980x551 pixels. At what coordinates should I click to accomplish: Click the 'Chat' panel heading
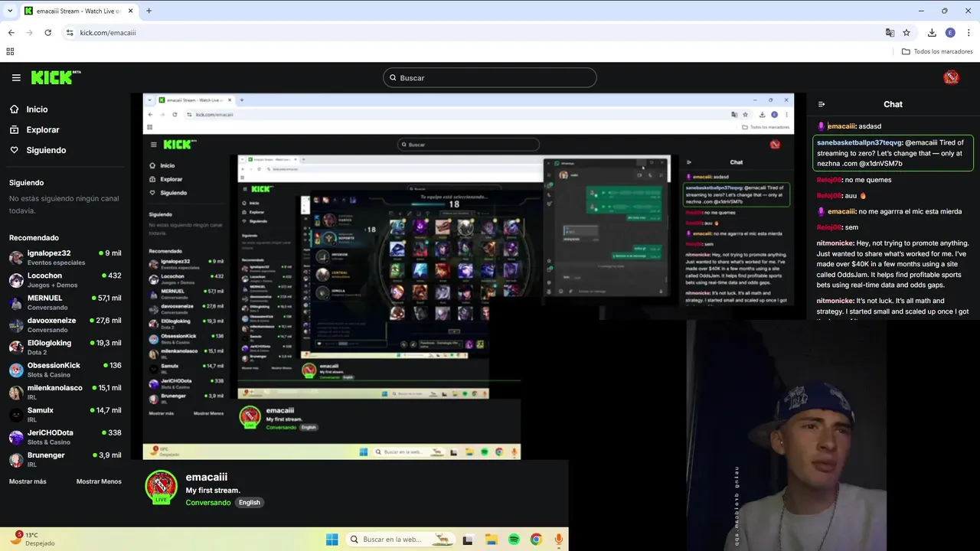893,104
